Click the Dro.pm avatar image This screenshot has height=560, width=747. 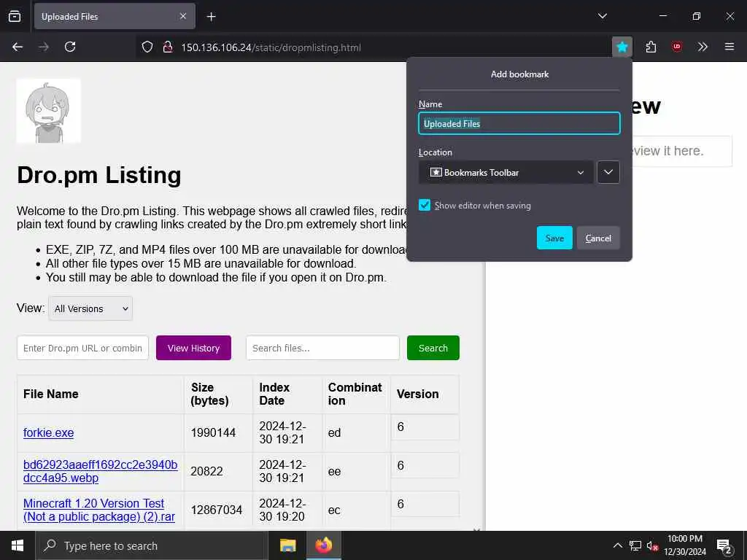[49, 111]
